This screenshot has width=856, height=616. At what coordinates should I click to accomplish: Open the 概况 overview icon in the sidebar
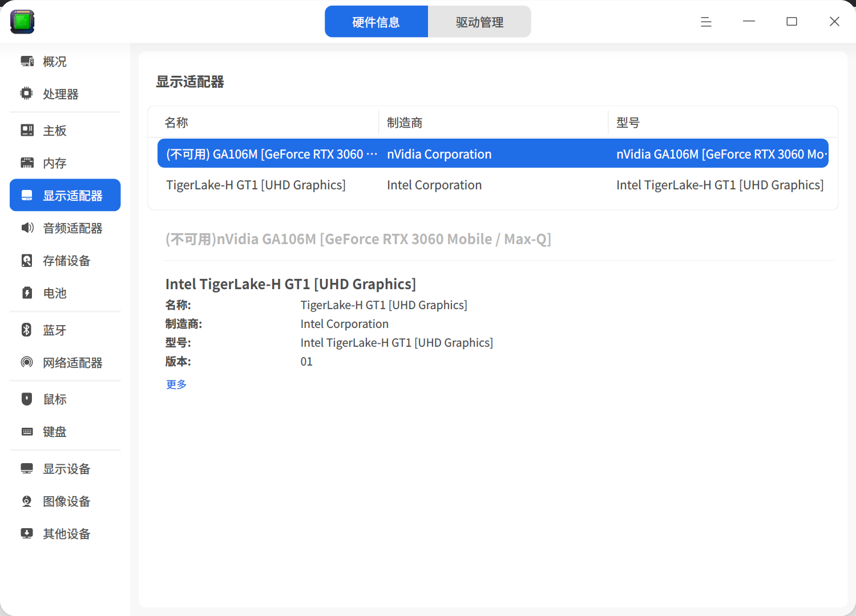27,61
